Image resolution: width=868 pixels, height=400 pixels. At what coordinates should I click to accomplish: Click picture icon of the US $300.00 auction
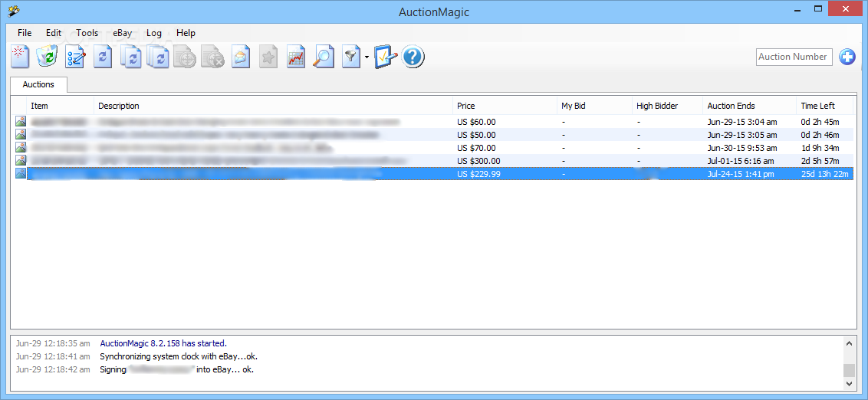(x=21, y=160)
